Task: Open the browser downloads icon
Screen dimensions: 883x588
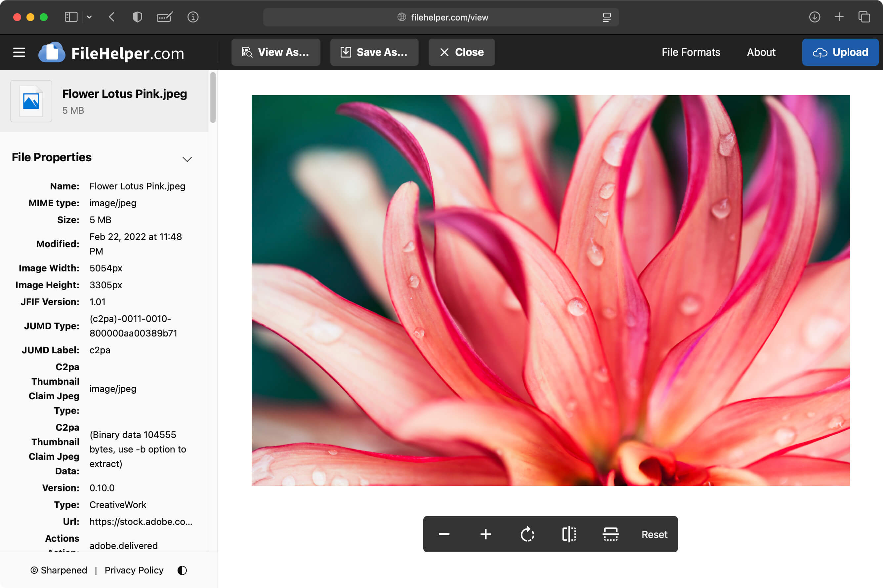Action: tap(814, 17)
